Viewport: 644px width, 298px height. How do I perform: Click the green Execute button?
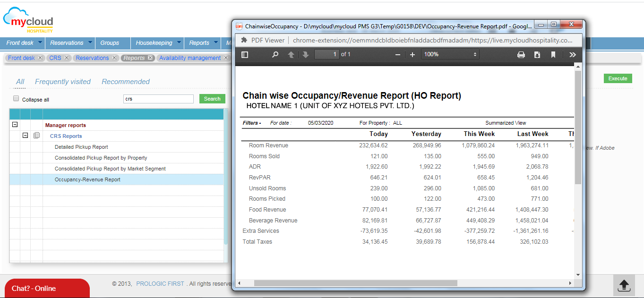618,78
